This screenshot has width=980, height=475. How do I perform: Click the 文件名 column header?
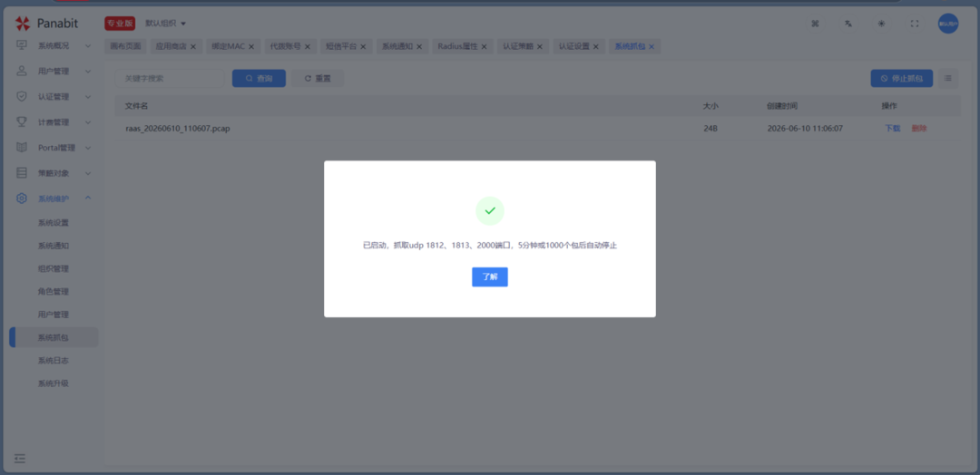(136, 106)
